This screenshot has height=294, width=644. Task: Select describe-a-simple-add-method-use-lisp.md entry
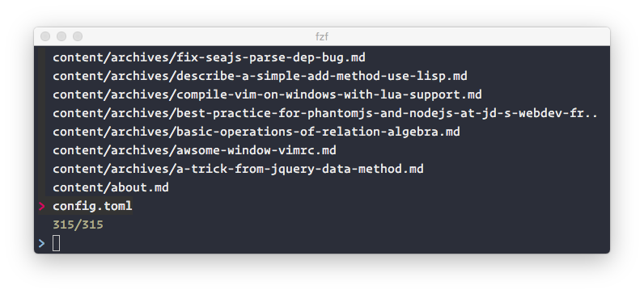(260, 76)
